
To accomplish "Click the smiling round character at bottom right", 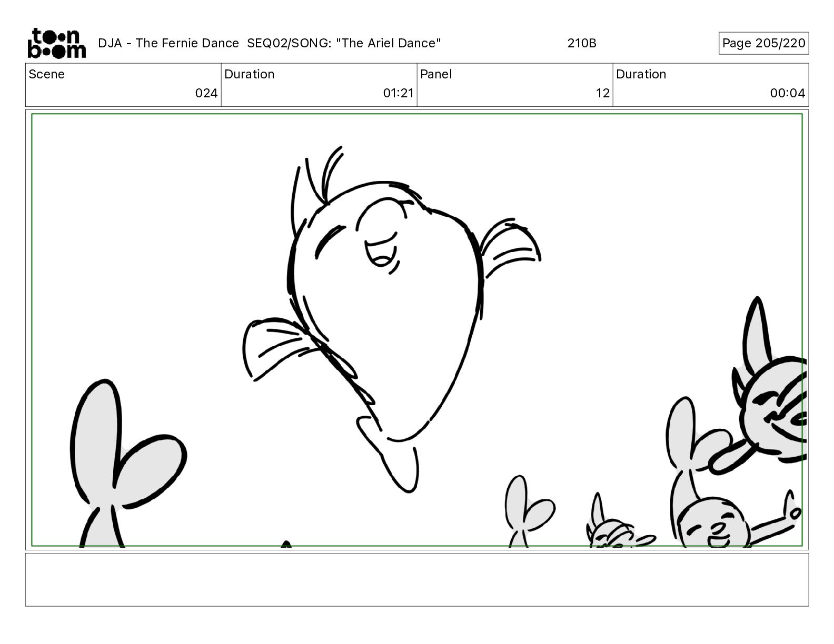I will click(x=714, y=524).
